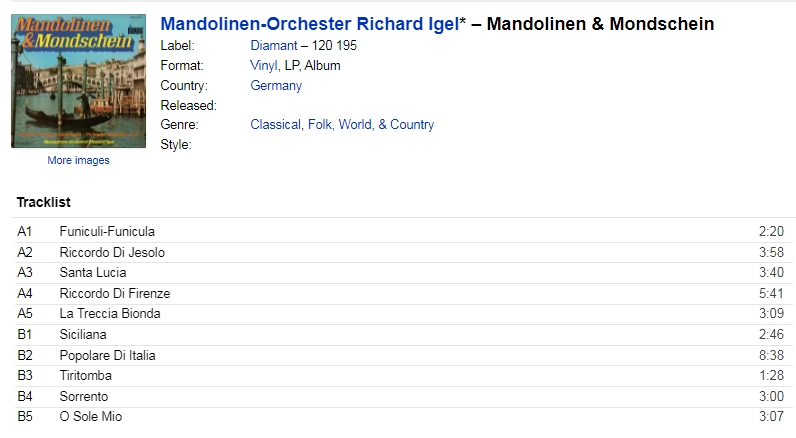The width and height of the screenshot is (796, 438).
Task: Click the Tracklist section heading
Action: click(x=44, y=202)
